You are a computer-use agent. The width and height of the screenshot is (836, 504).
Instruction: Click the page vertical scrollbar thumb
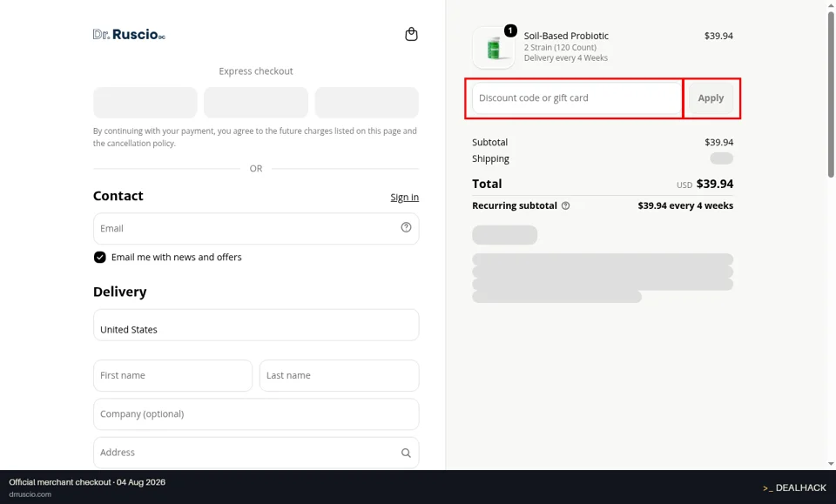[x=831, y=93]
